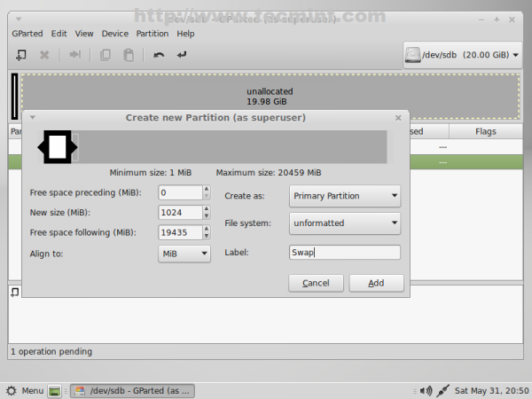Click the Apply all operations icon
The height and width of the screenshot is (399, 532).
(x=182, y=55)
